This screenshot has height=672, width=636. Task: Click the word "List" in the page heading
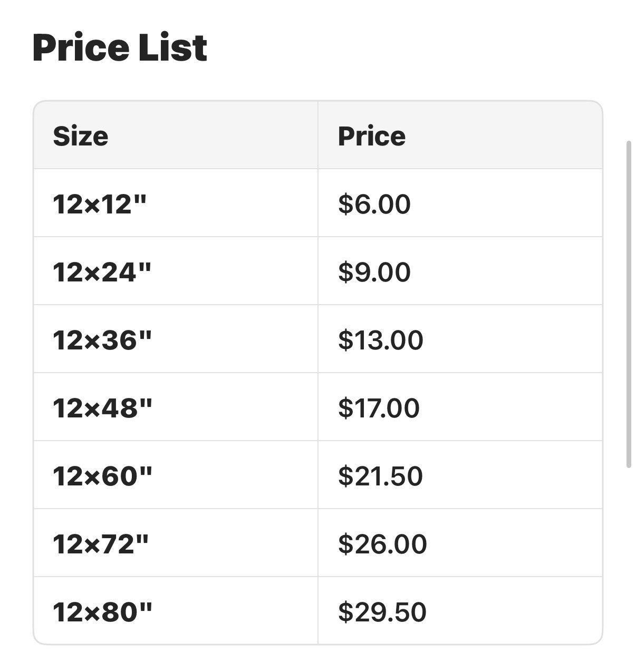173,47
